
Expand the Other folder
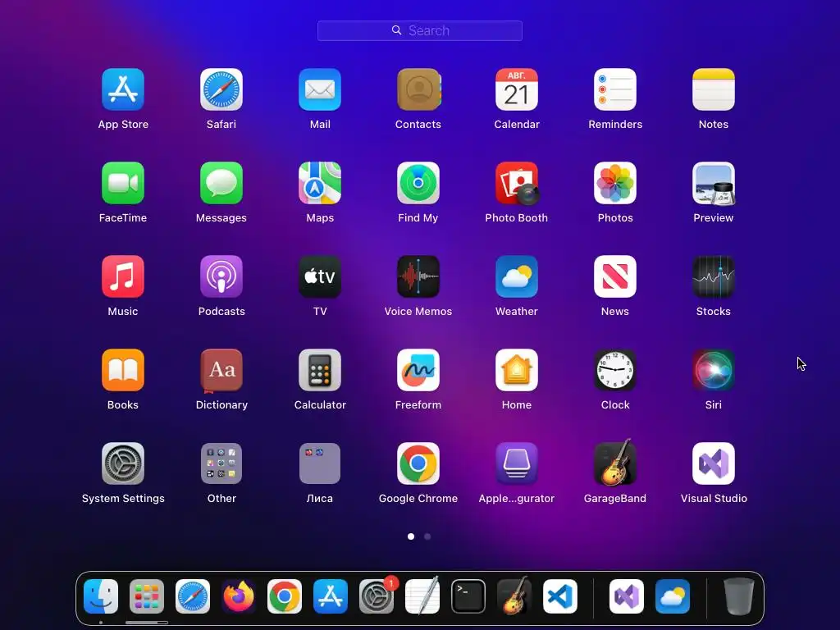point(221,463)
